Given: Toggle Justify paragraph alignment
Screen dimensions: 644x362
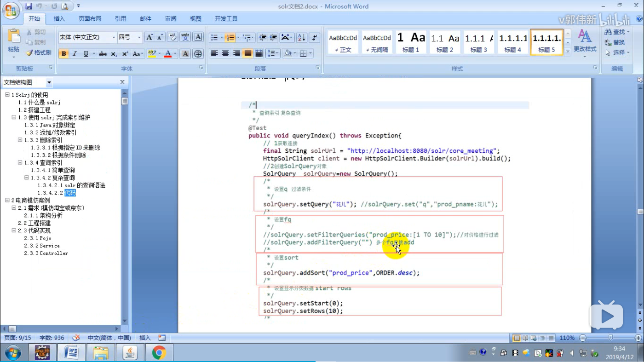Looking at the screenshot, I should (247, 53).
